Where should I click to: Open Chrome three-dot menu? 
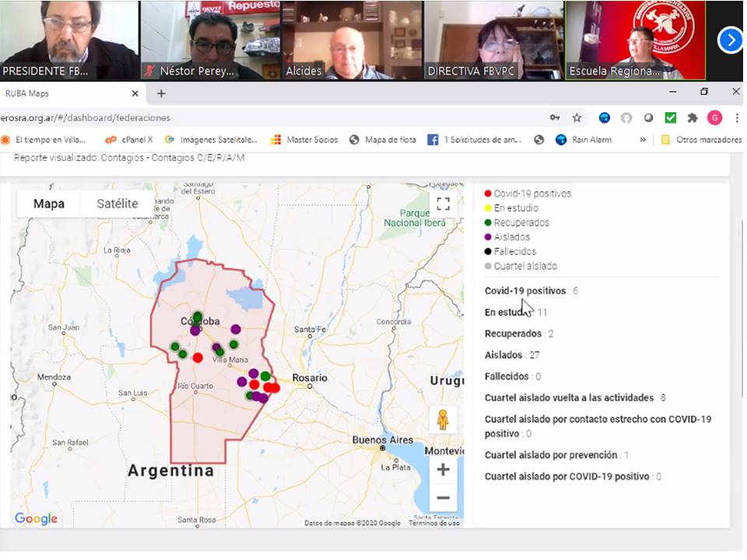click(737, 118)
